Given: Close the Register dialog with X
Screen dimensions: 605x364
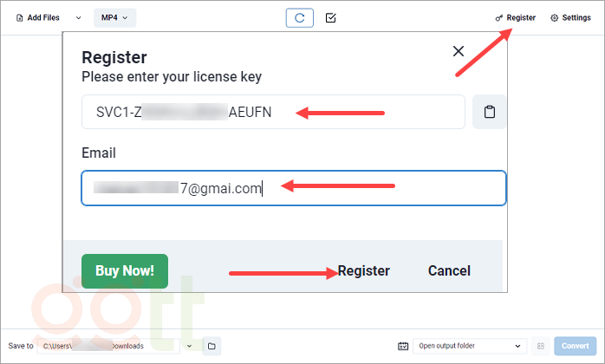Looking at the screenshot, I should click(x=459, y=51).
